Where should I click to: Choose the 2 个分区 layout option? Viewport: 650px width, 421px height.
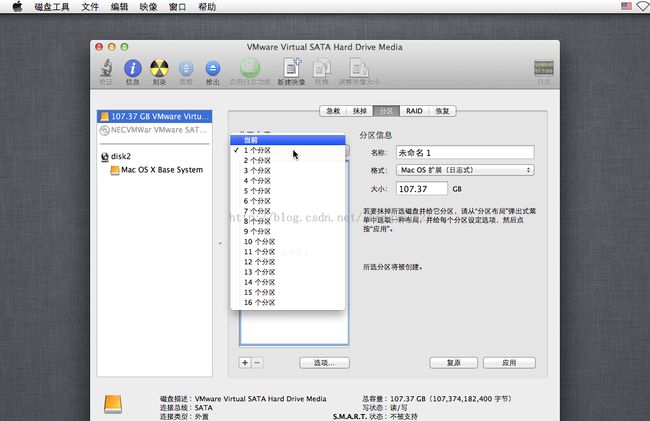[x=288, y=160]
